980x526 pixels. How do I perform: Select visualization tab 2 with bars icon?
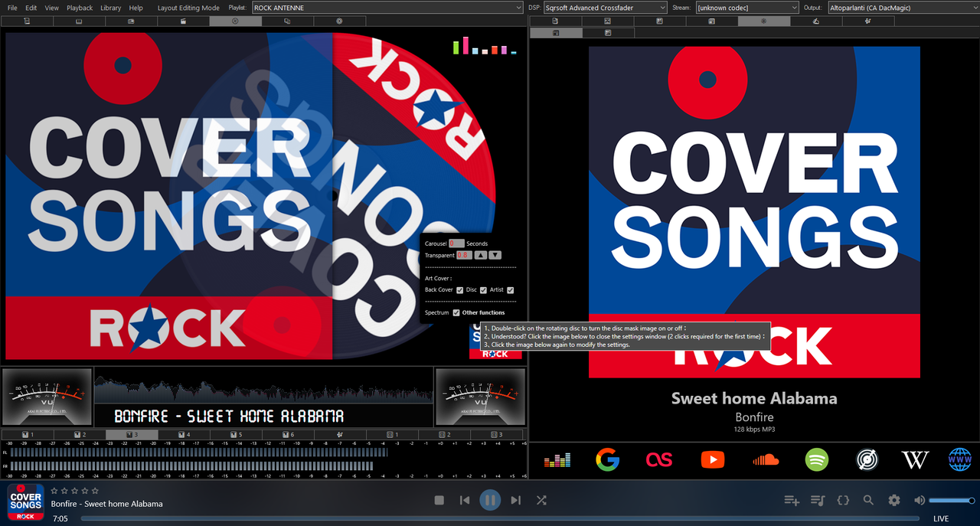pyautogui.click(x=79, y=435)
